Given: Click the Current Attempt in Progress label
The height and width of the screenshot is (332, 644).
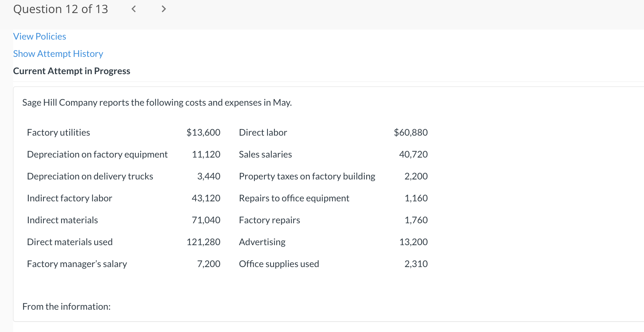Looking at the screenshot, I should click(x=71, y=71).
